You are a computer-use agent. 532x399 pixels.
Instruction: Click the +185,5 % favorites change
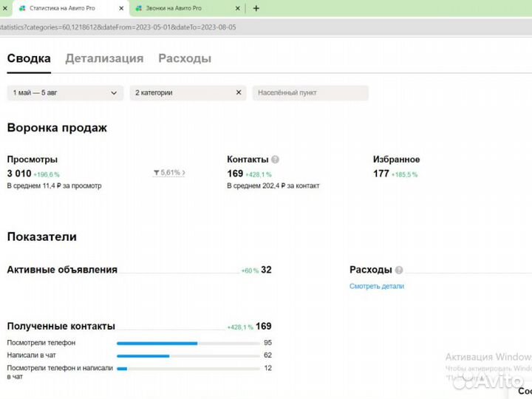[404, 174]
